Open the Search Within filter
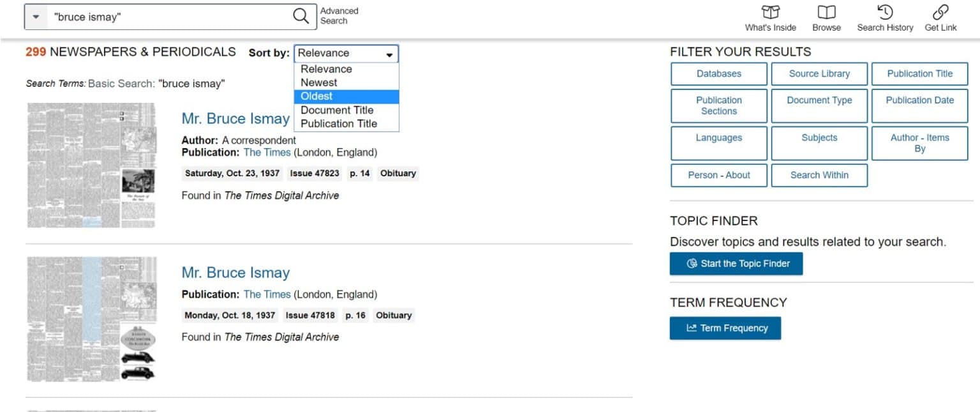980x412 pixels. click(819, 176)
